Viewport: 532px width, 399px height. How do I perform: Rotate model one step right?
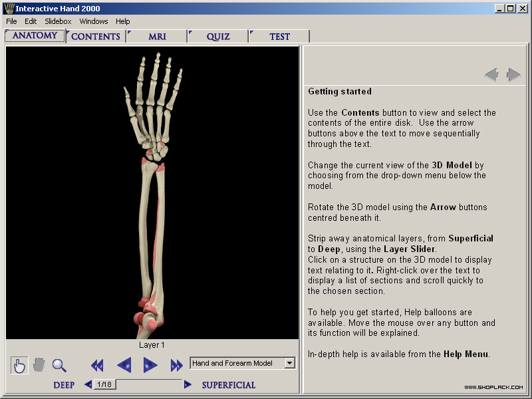pos(150,365)
